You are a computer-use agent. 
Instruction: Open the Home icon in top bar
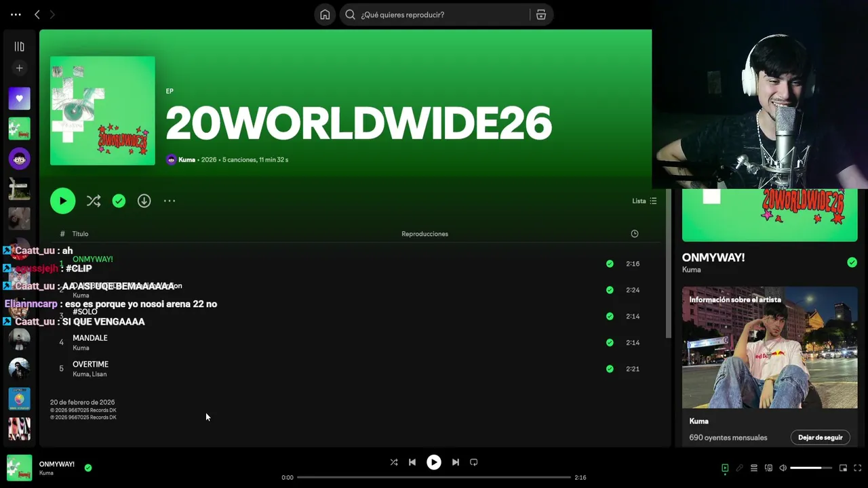325,14
